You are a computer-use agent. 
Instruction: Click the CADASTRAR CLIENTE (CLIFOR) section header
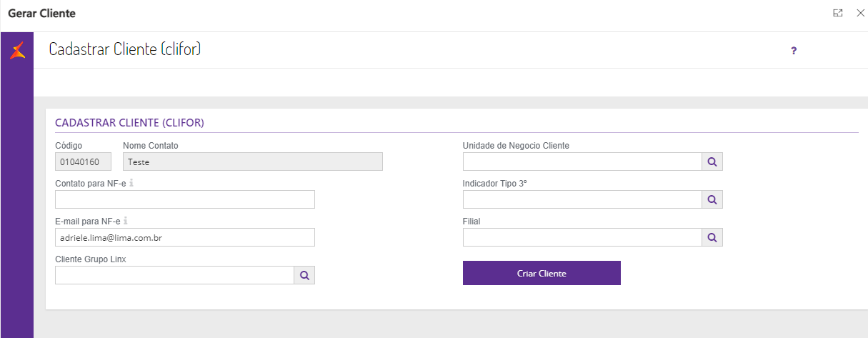tap(129, 123)
